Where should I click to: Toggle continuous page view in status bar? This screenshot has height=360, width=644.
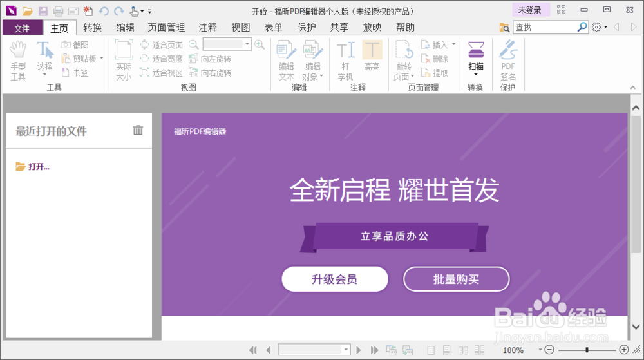[x=447, y=350]
